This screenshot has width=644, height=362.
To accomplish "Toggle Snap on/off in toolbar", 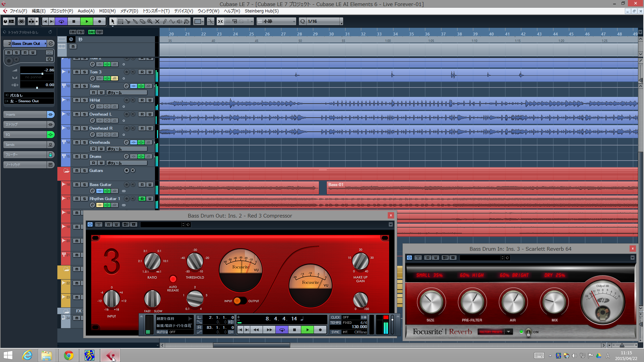I will click(x=220, y=21).
